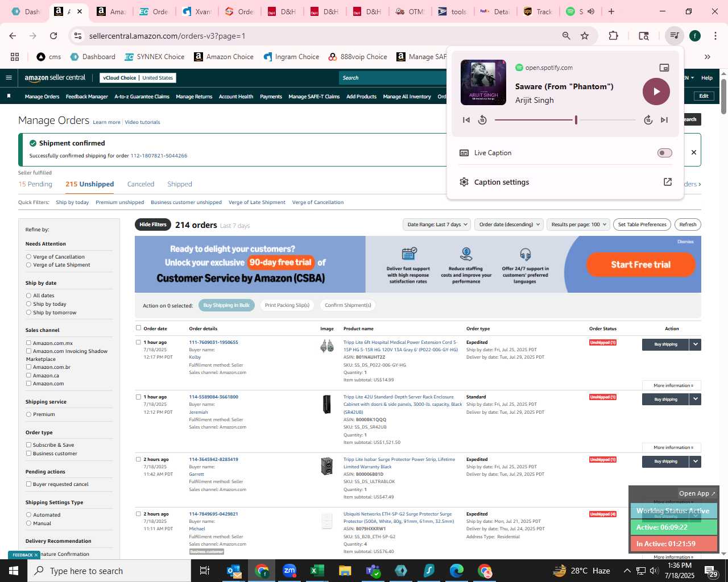Open the bookmarks apps grid icon
This screenshot has height=582, width=728.
(15, 57)
